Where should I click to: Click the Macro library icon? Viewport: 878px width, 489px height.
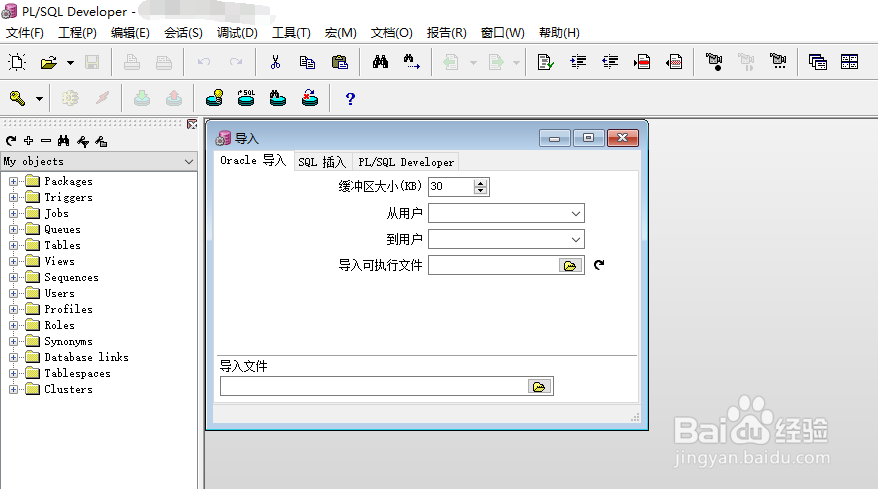pyautogui.click(x=778, y=61)
